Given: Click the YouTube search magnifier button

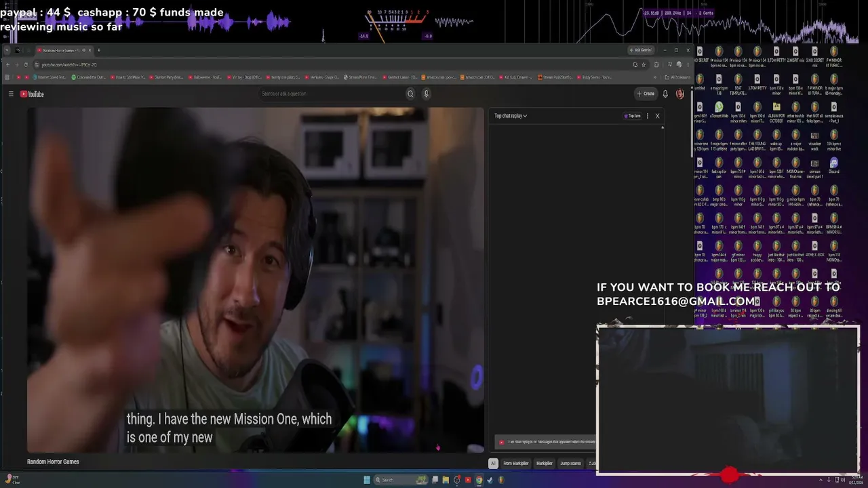Looking at the screenshot, I should click(410, 94).
